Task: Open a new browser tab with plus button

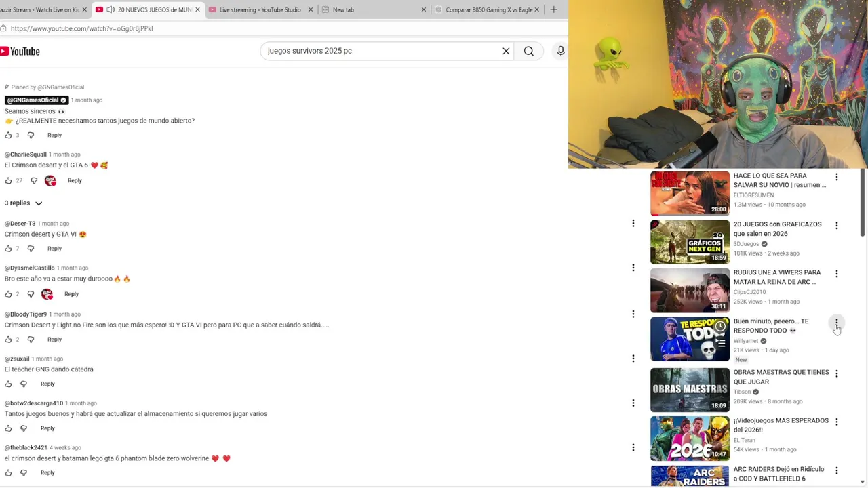Action: [x=553, y=9]
